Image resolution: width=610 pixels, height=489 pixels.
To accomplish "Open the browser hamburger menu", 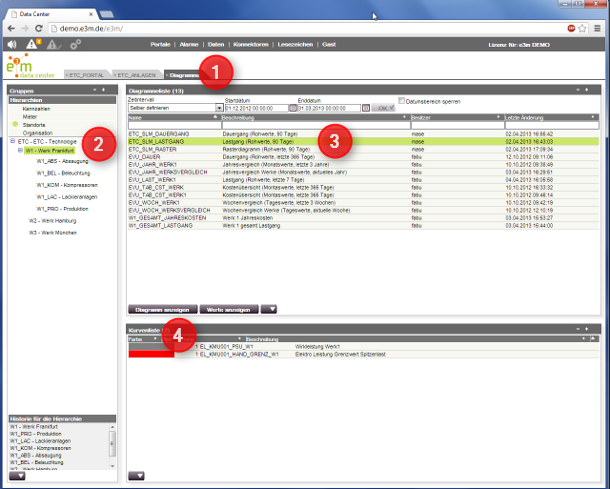I will pos(597,28).
